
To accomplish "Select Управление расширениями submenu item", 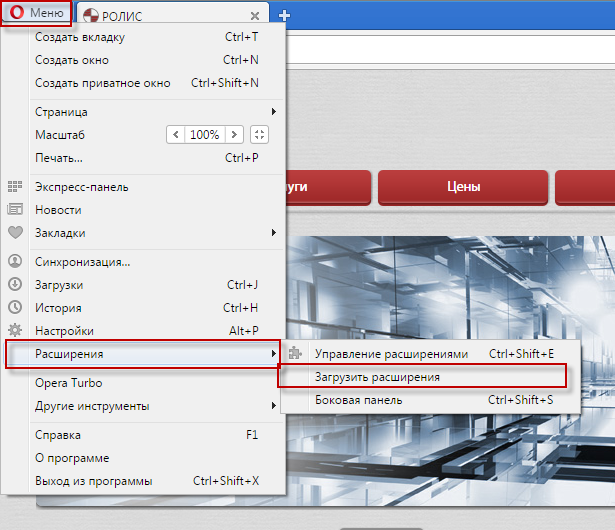I will coord(431,353).
